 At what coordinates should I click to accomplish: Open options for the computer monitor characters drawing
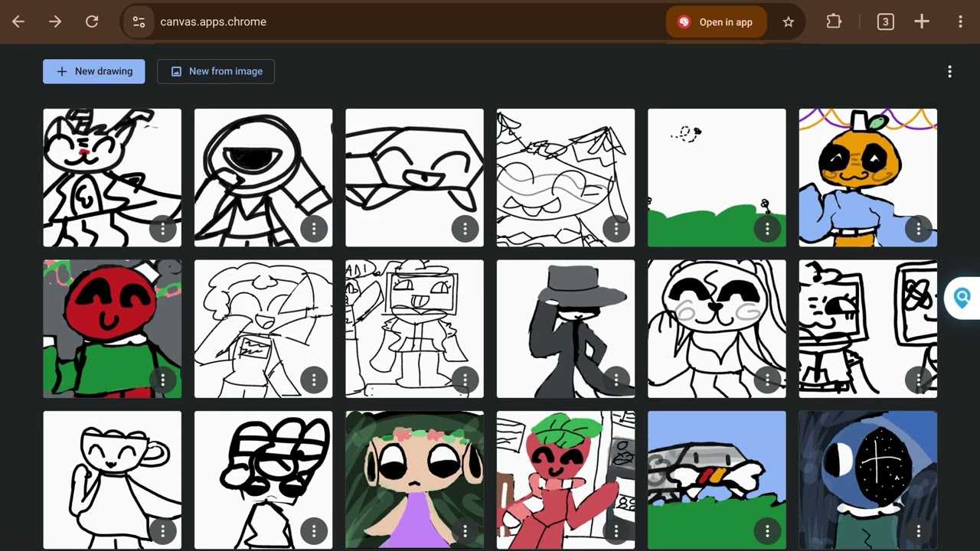918,379
